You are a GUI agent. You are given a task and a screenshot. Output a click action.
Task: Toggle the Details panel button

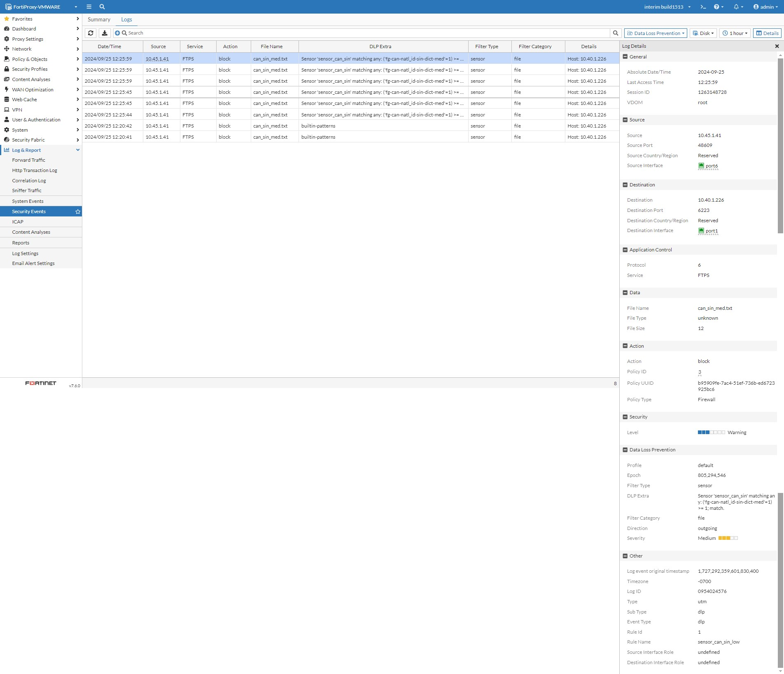pyautogui.click(x=768, y=33)
